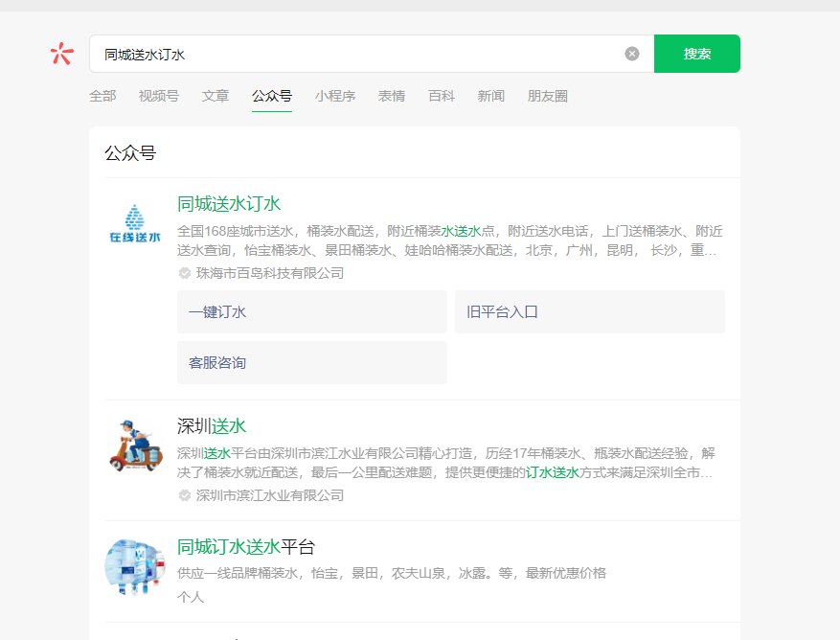This screenshot has width=840, height=640.
Task: Click the 客服咨询 button
Action: click(x=312, y=363)
